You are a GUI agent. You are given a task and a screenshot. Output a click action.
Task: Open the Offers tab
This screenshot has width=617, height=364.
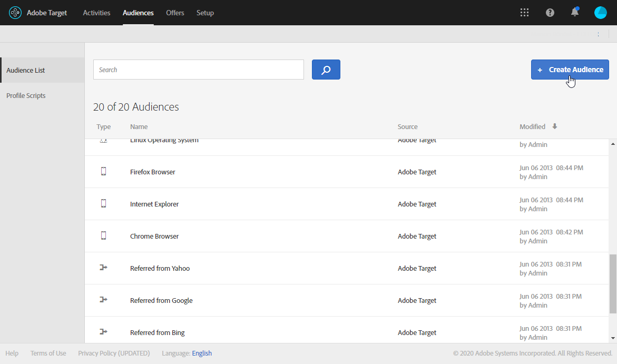(x=175, y=13)
